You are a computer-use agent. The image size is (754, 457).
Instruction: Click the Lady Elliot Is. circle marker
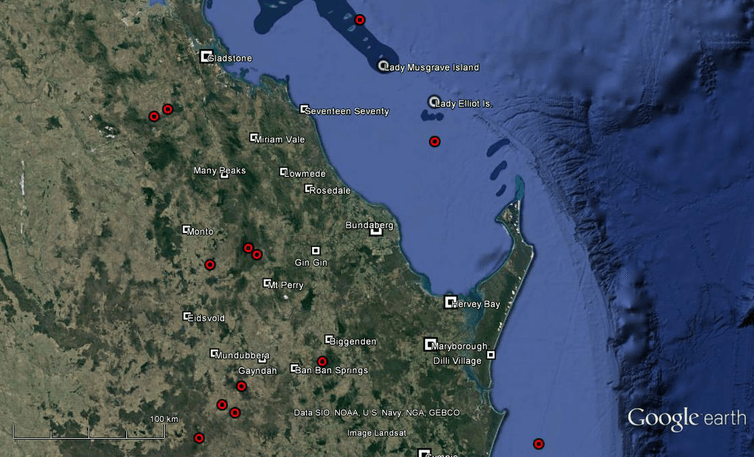pos(434,102)
